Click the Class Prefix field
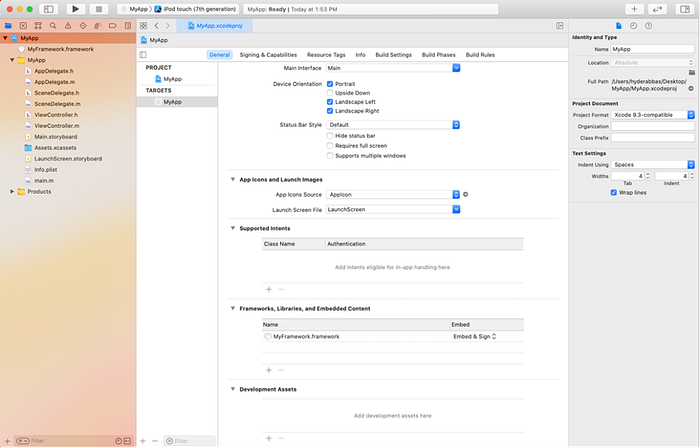The height and width of the screenshot is (448, 700). coord(653,138)
